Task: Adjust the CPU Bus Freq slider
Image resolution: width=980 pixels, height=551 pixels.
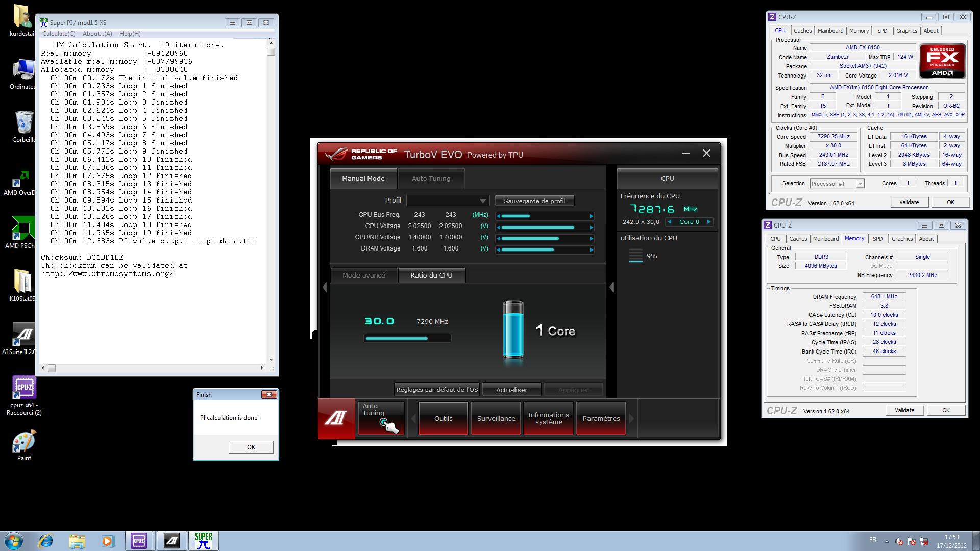Action: coord(545,216)
